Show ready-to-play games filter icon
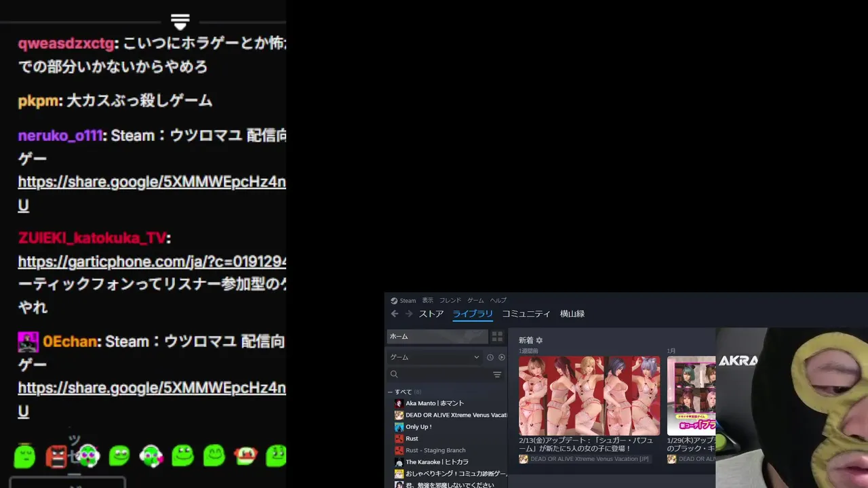Viewport: 868px width, 488px height. 502,357
